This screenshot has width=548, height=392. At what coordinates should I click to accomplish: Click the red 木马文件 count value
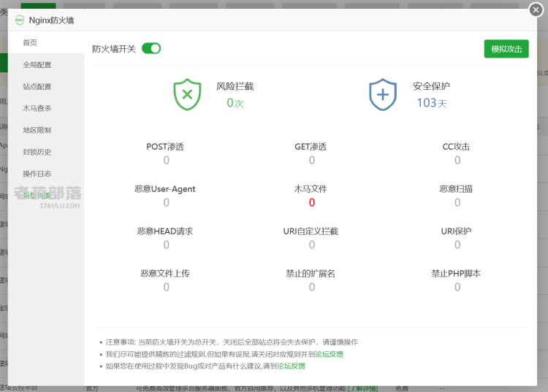tap(312, 202)
